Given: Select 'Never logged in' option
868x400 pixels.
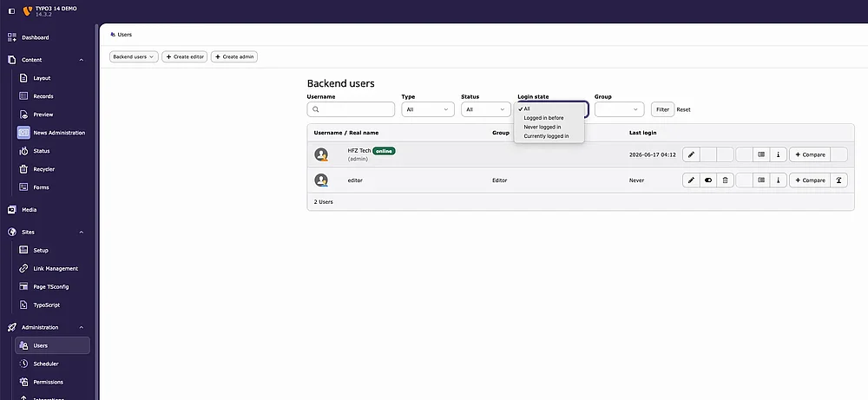Looking at the screenshot, I should [549, 127].
